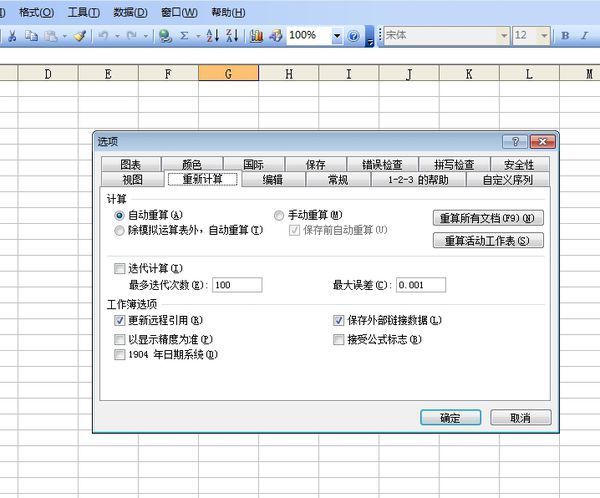Confirm with the 确定 button
The image size is (600, 498).
(450, 418)
